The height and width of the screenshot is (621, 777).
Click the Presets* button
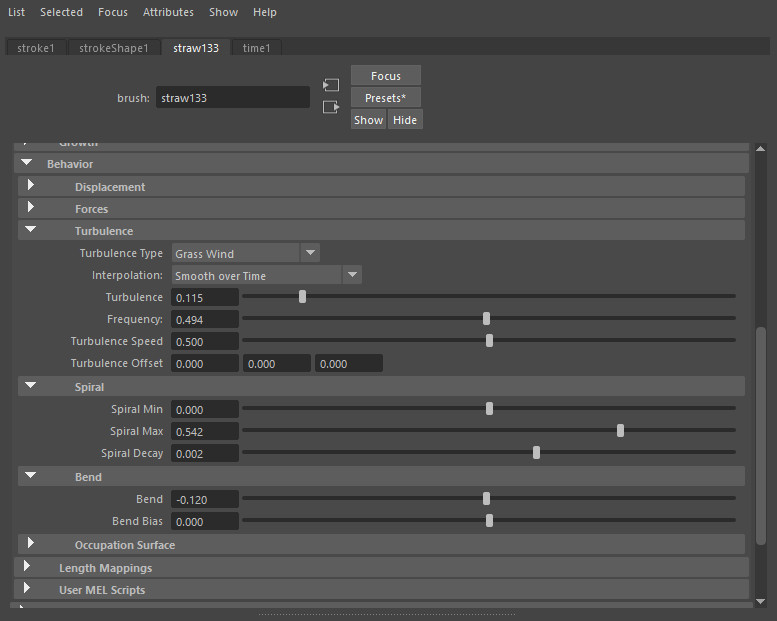385,98
